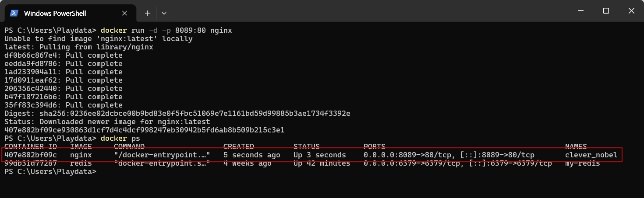Click the clever_nobel container name
644x198 pixels.
point(591,155)
